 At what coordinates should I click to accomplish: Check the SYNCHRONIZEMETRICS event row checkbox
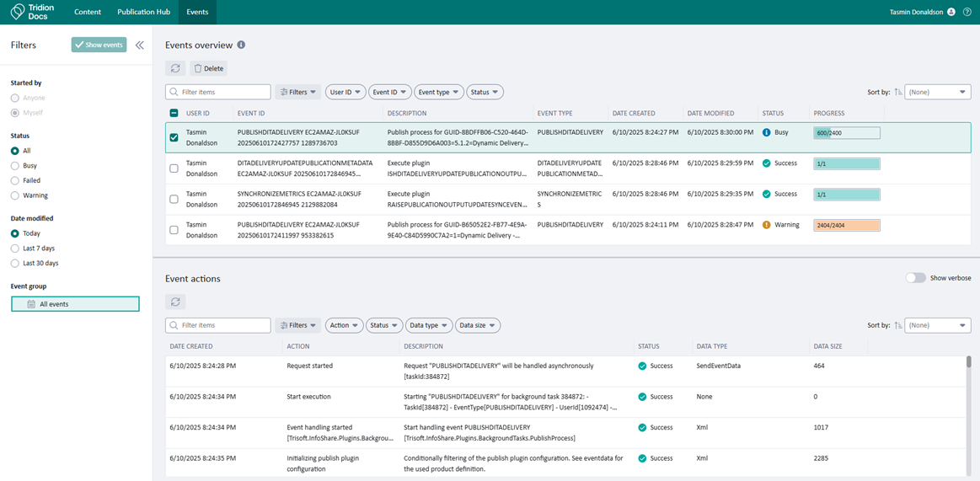click(x=174, y=199)
